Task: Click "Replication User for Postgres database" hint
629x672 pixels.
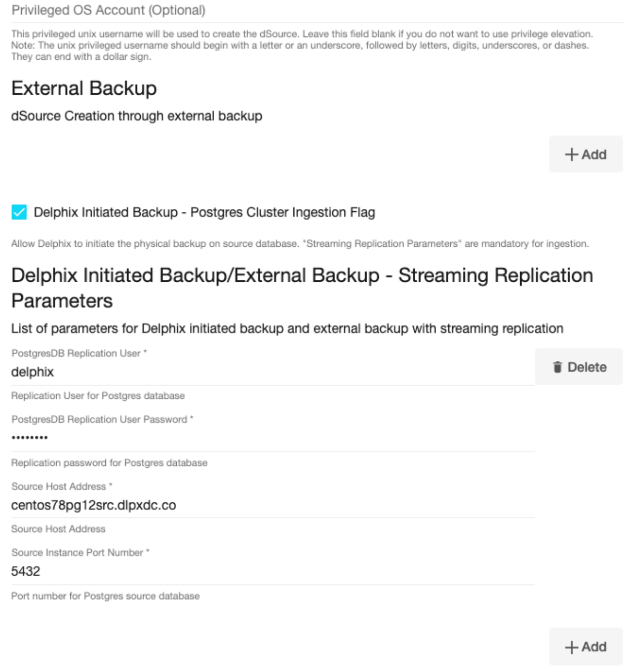Action: (x=98, y=396)
